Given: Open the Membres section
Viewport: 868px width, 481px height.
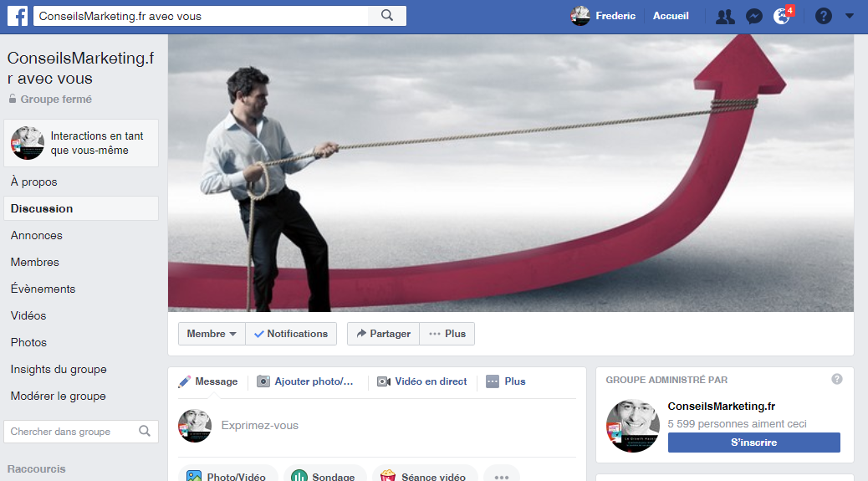Looking at the screenshot, I should (35, 262).
